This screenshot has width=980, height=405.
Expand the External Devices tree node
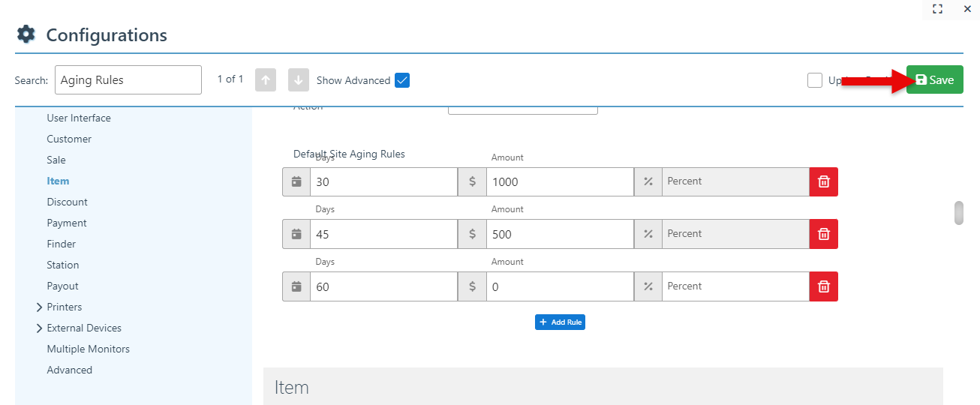point(39,328)
